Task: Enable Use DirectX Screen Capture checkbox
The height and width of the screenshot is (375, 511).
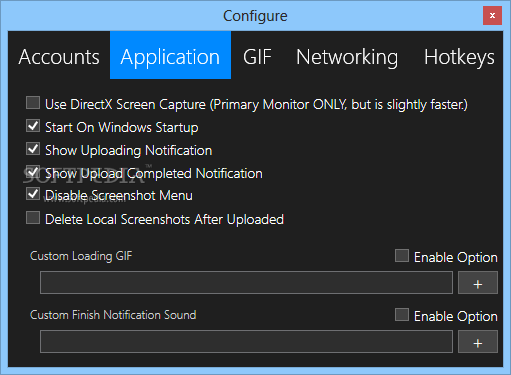Action: tap(33, 103)
